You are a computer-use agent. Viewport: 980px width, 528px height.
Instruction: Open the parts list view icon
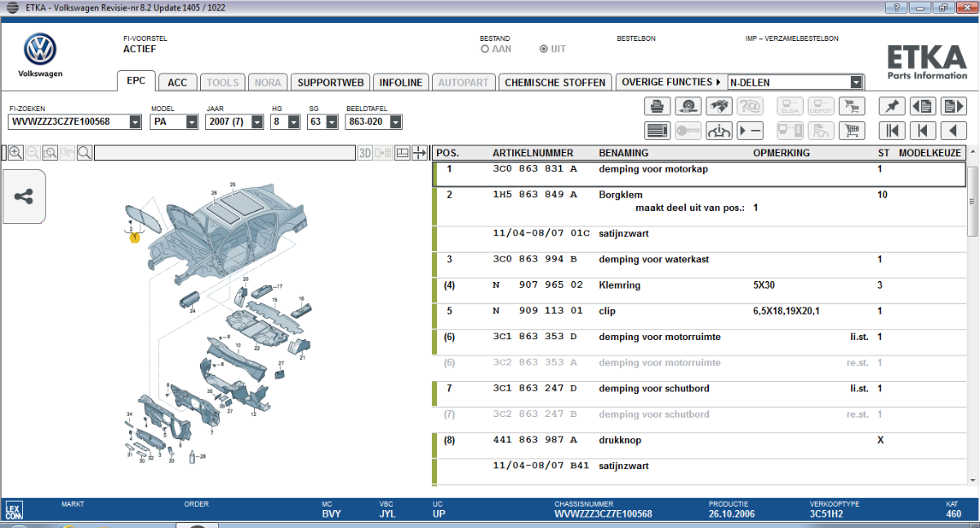(657, 131)
